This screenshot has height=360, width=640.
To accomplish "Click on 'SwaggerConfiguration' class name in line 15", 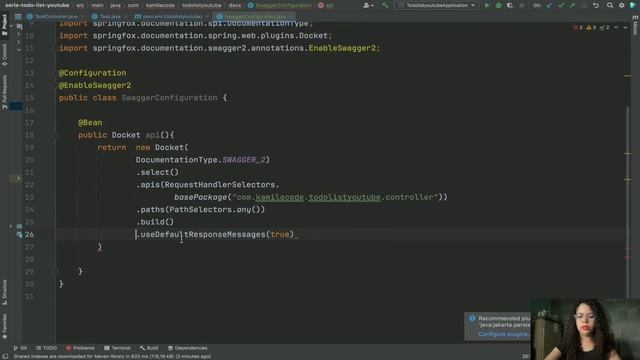I will 169,98.
